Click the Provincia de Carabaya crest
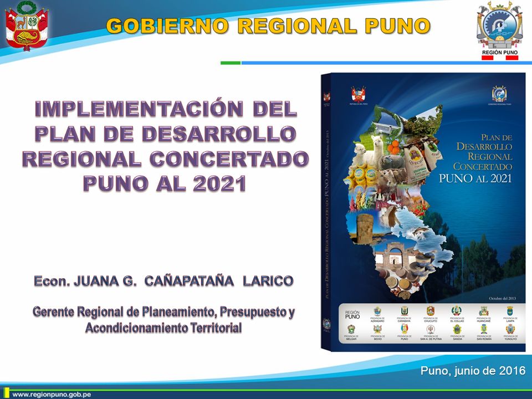 tap(404, 311)
